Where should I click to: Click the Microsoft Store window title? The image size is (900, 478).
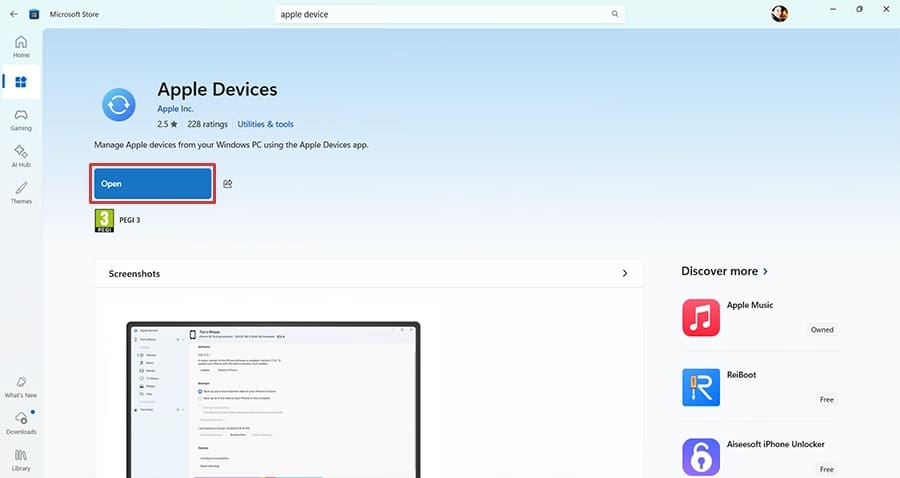click(x=74, y=14)
